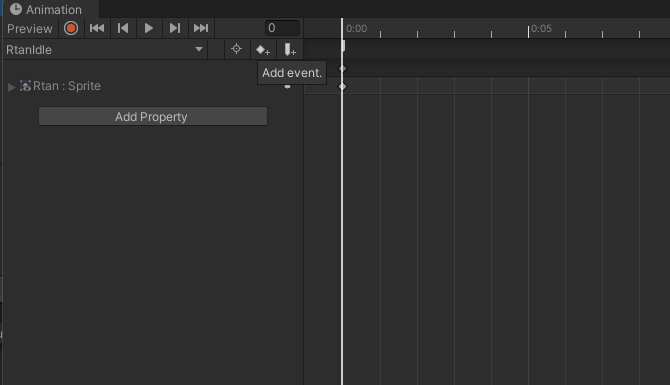Click the Add keyframe icon
670x385 pixels.
coord(263,50)
